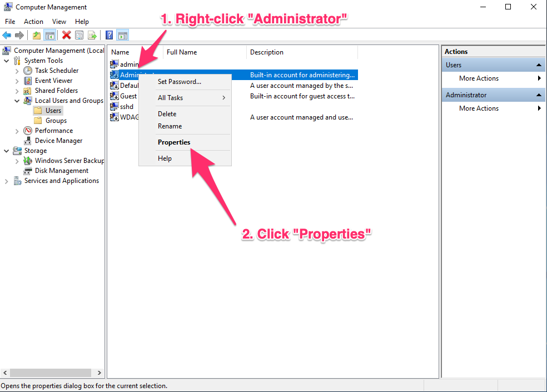Screen dimensions: 547x392
Task: Select the Guest user account icon
Action: (x=115, y=96)
